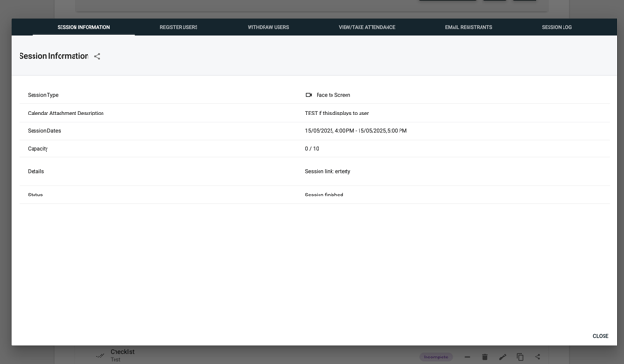Image resolution: width=624 pixels, height=364 pixels.
Task: Open the Email Registrants tab
Action: coord(468,27)
